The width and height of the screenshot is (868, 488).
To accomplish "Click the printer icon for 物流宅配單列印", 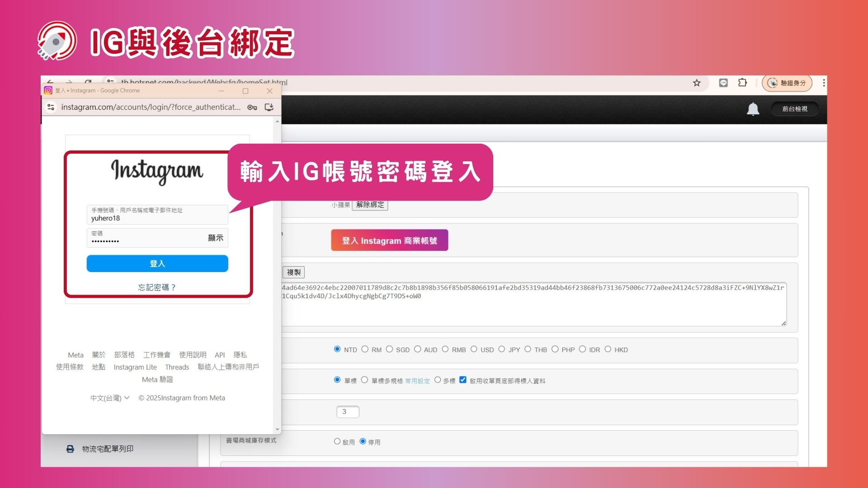I will [x=70, y=449].
